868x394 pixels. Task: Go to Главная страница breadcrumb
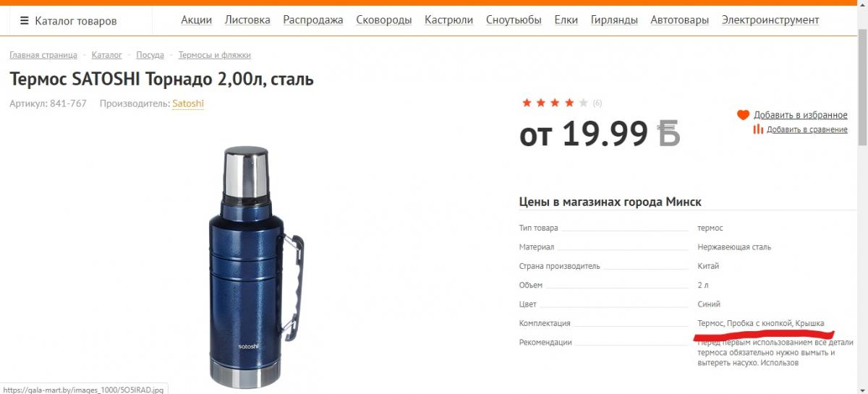coord(43,55)
